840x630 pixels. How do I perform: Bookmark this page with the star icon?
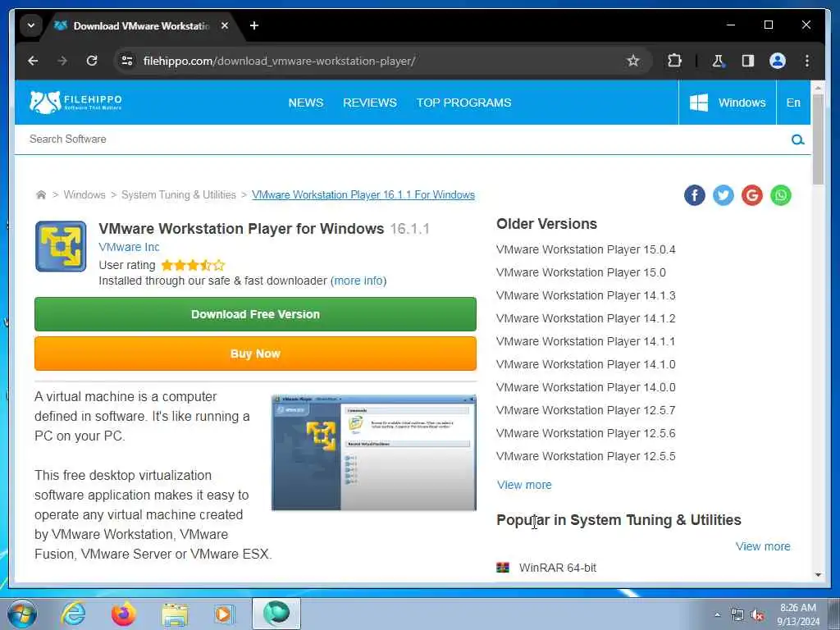(633, 61)
